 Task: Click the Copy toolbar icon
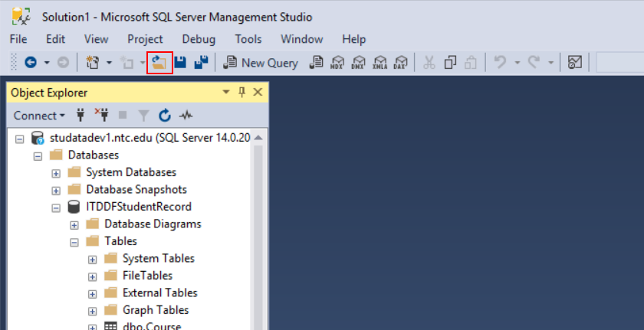[451, 63]
